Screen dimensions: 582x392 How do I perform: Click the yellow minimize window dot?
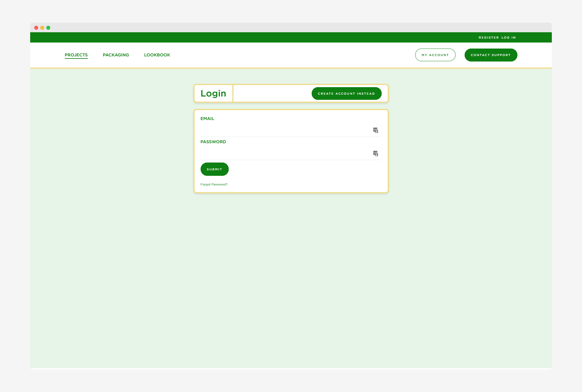[x=42, y=28]
